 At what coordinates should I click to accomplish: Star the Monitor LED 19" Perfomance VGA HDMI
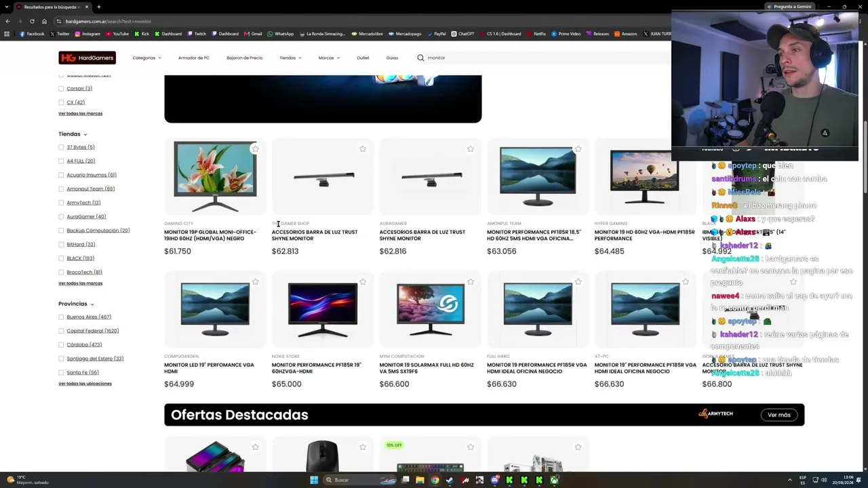click(255, 281)
